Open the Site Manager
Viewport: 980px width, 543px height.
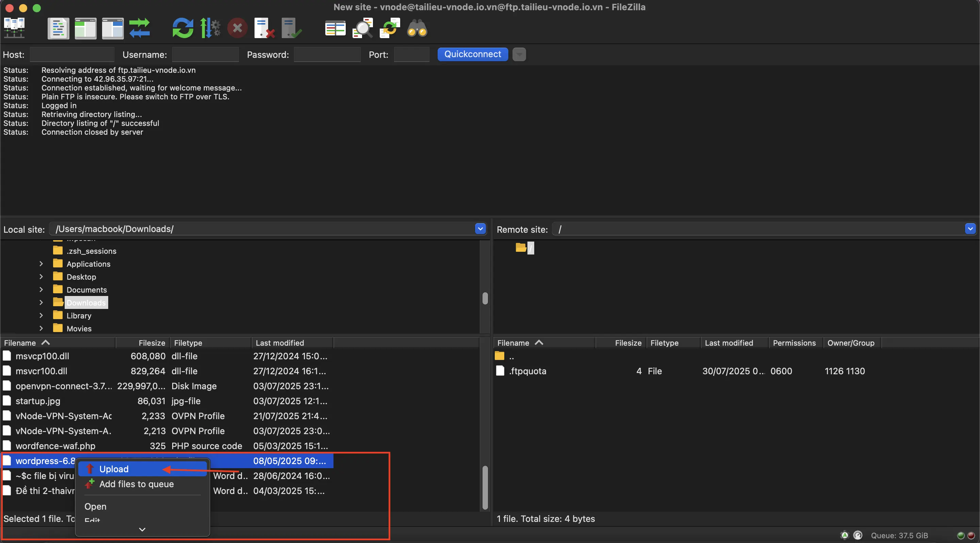tap(14, 28)
